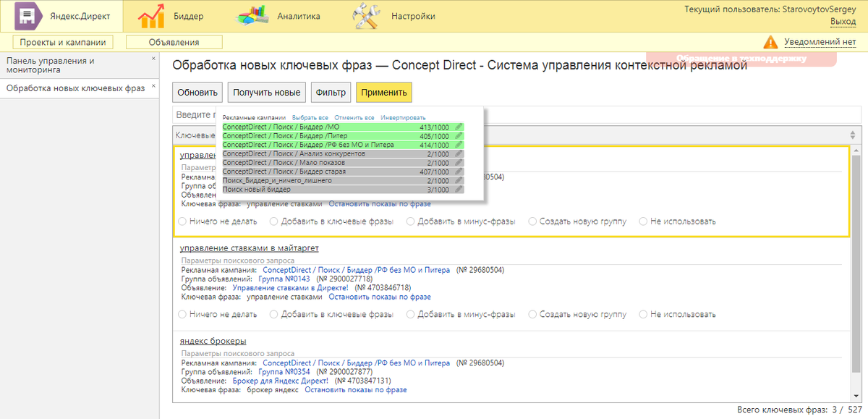The height and width of the screenshot is (419, 868).
Task: Click pencil on Поиск_Биддер_и_ничего_лишнего row
Action: click(x=457, y=180)
